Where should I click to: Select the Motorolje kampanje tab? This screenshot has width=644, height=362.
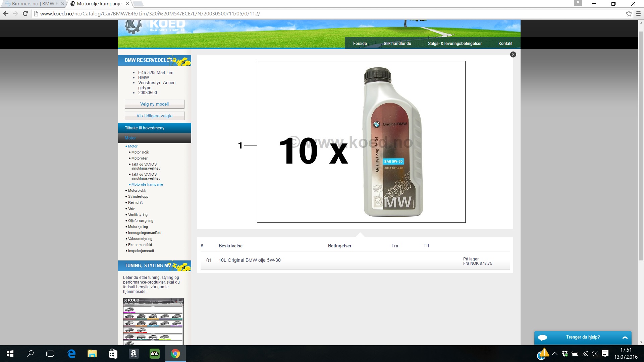(x=98, y=4)
